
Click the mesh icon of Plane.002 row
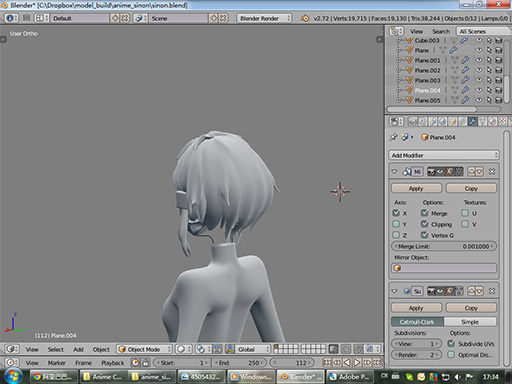(x=410, y=70)
